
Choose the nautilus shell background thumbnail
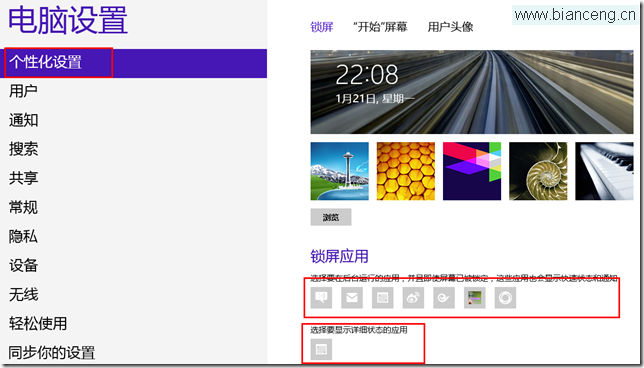[x=538, y=171]
